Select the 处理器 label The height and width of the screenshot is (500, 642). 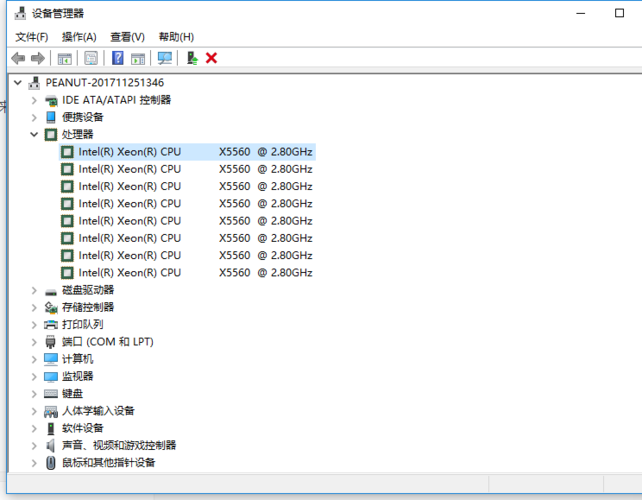(77, 135)
